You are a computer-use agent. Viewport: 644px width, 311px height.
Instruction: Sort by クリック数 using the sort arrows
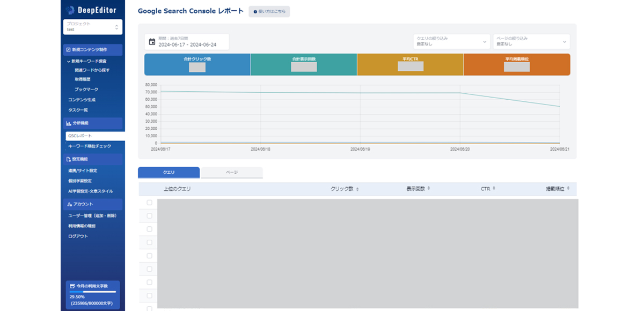pyautogui.click(x=357, y=189)
